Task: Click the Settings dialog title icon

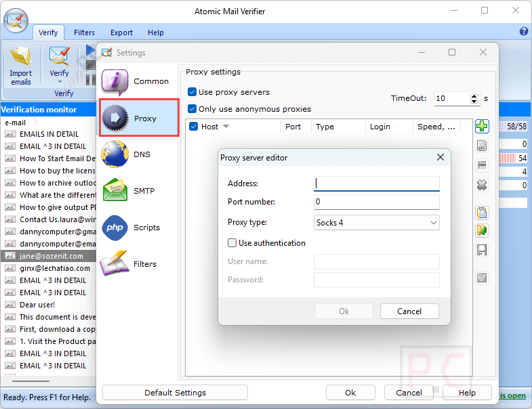Action: coord(106,53)
